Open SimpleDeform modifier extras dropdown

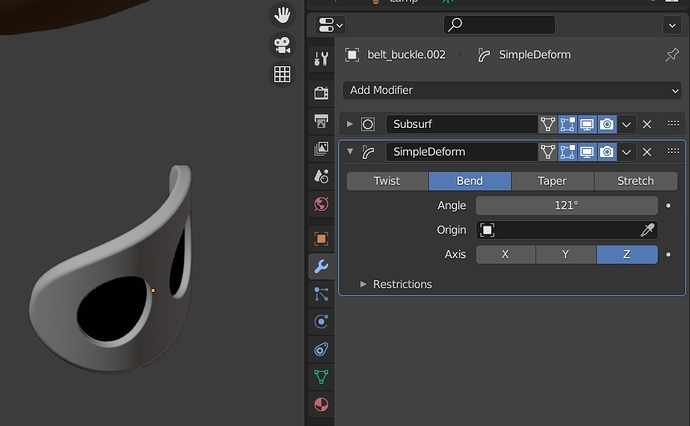626,153
